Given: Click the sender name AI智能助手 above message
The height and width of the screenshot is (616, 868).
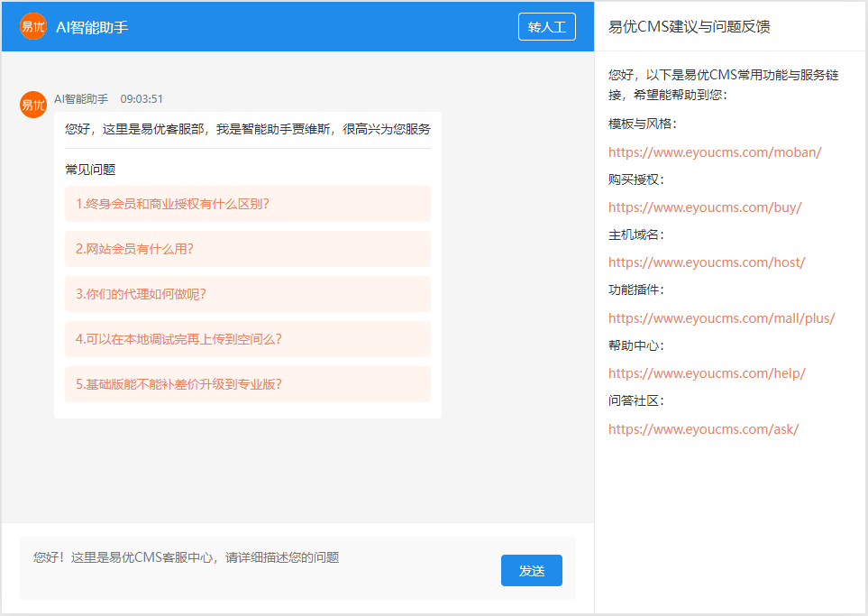Looking at the screenshot, I should [x=81, y=98].
